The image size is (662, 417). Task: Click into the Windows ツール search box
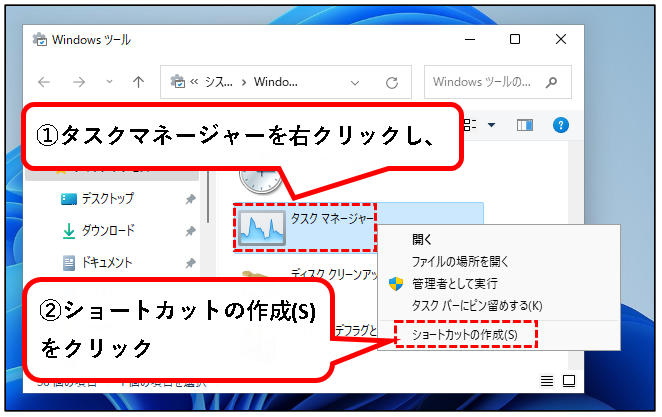point(498,82)
